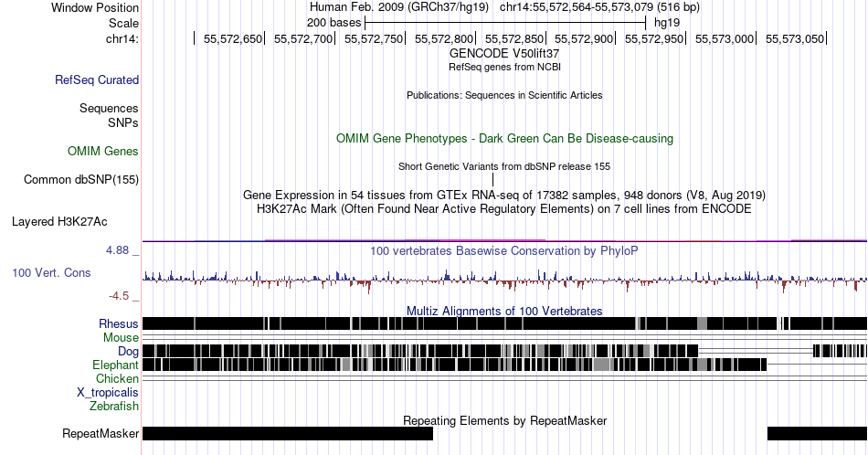Viewport: 868px width, 455px height.
Task: Click the hg19 label beside scale bar
Action: click(667, 23)
